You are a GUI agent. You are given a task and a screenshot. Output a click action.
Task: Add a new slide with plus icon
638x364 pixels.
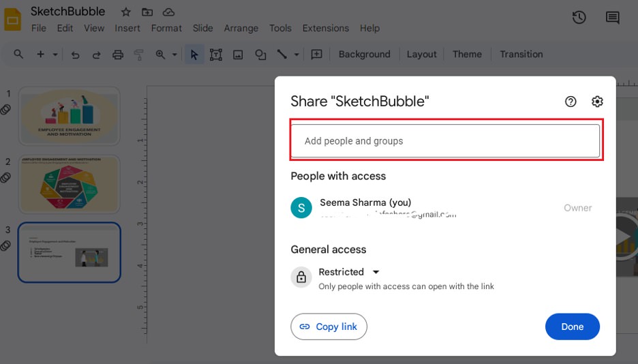coord(40,54)
